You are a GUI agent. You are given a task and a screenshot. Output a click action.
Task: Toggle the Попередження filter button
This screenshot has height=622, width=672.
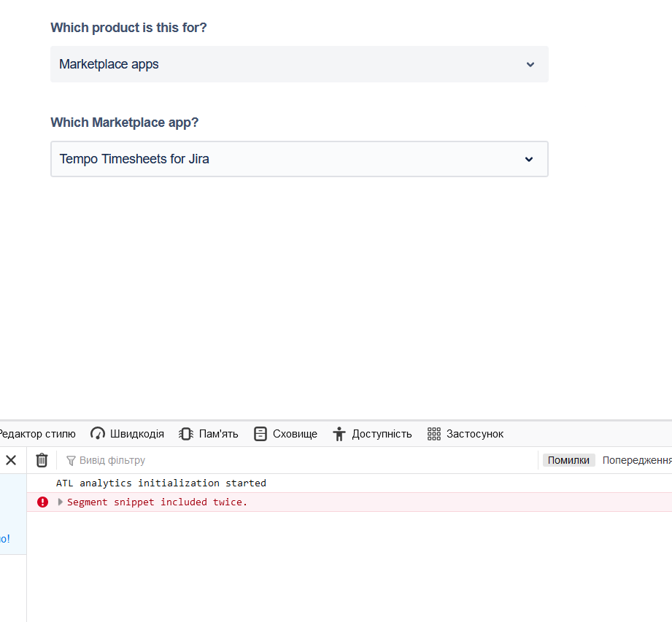click(637, 460)
